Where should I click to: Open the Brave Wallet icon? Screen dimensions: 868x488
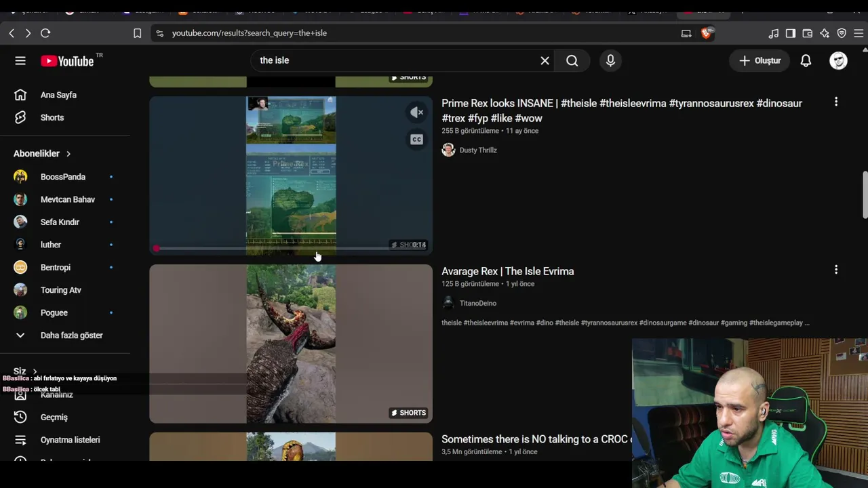pyautogui.click(x=808, y=33)
